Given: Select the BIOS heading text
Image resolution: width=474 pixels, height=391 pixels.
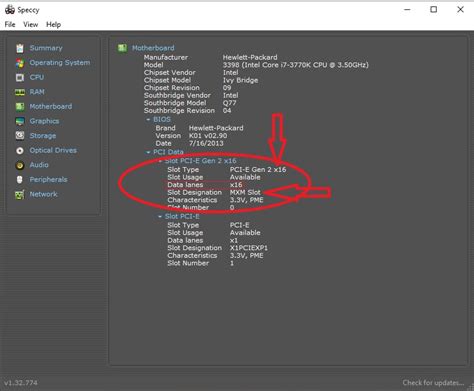Looking at the screenshot, I should pos(162,119).
